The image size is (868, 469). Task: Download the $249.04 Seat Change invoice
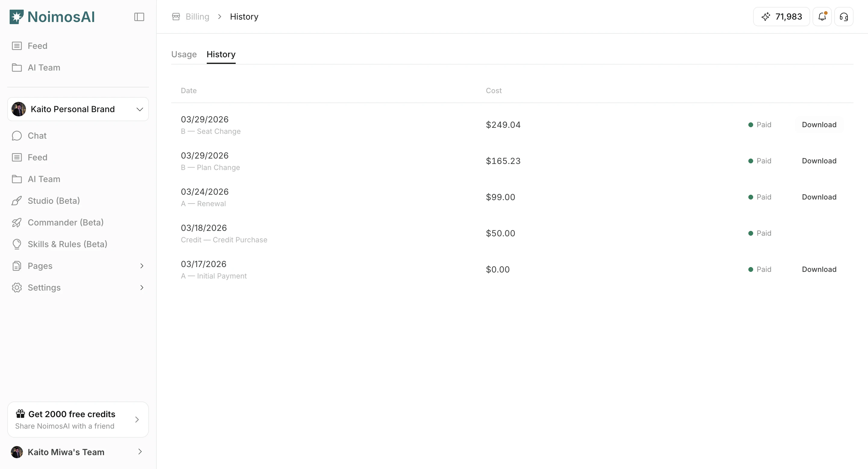click(x=819, y=125)
